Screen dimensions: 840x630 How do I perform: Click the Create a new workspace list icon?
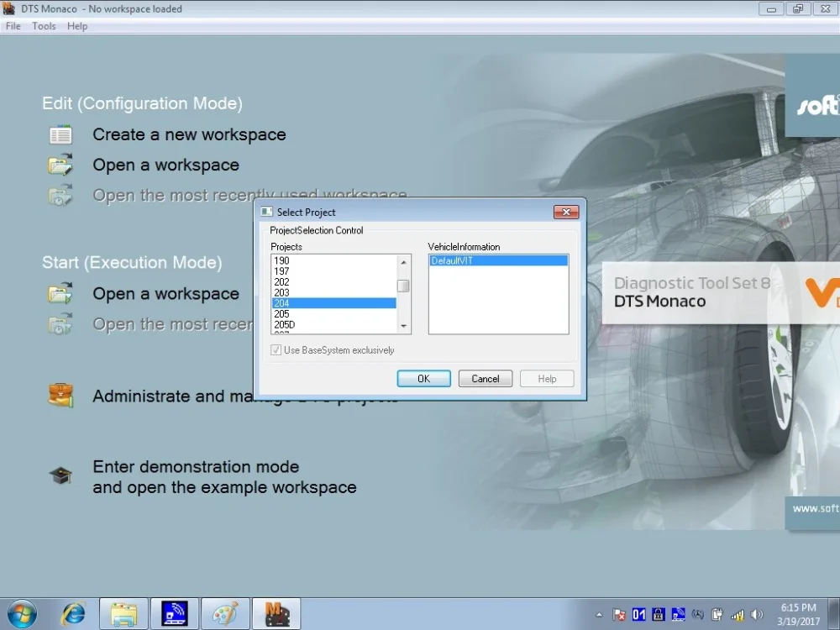[x=60, y=134]
